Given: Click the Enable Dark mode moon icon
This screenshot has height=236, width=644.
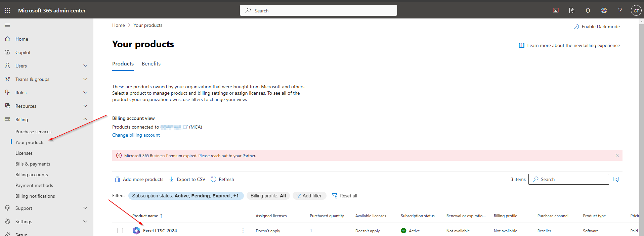Looking at the screenshot, I should [x=576, y=27].
